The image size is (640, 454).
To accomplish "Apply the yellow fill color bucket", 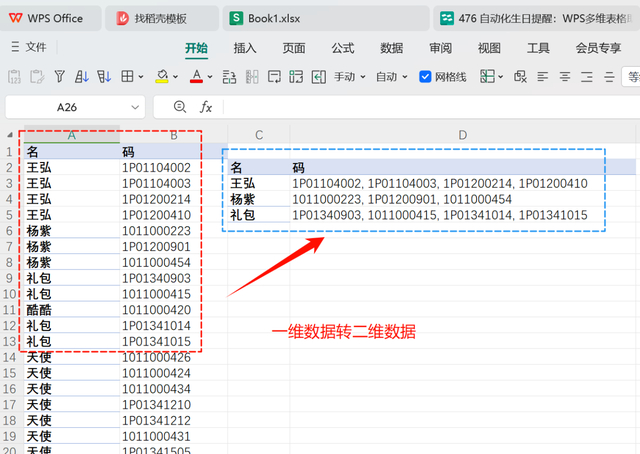I will 162,76.
